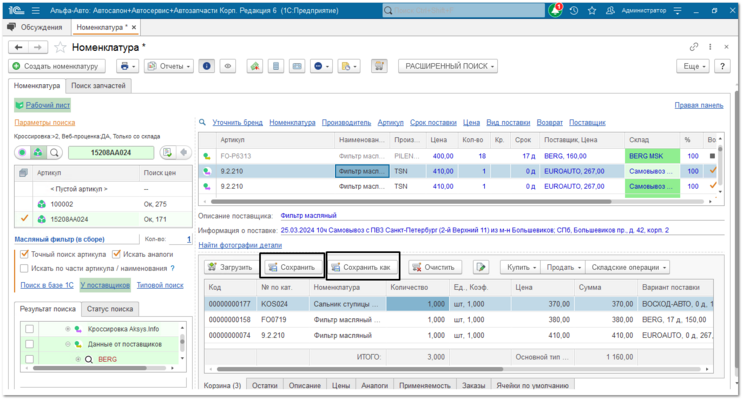Click the list-check icon beside article field
The height and width of the screenshot is (400, 743).
[167, 153]
